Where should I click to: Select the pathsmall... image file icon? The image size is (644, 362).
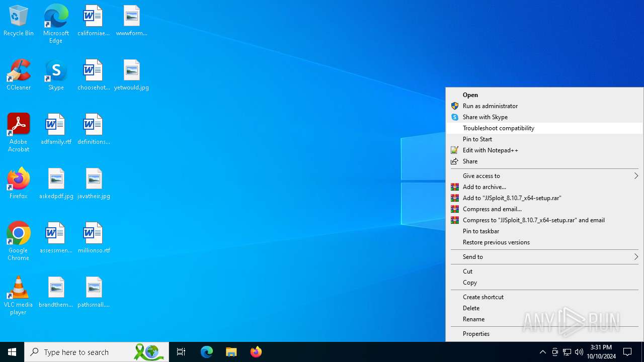point(94,293)
